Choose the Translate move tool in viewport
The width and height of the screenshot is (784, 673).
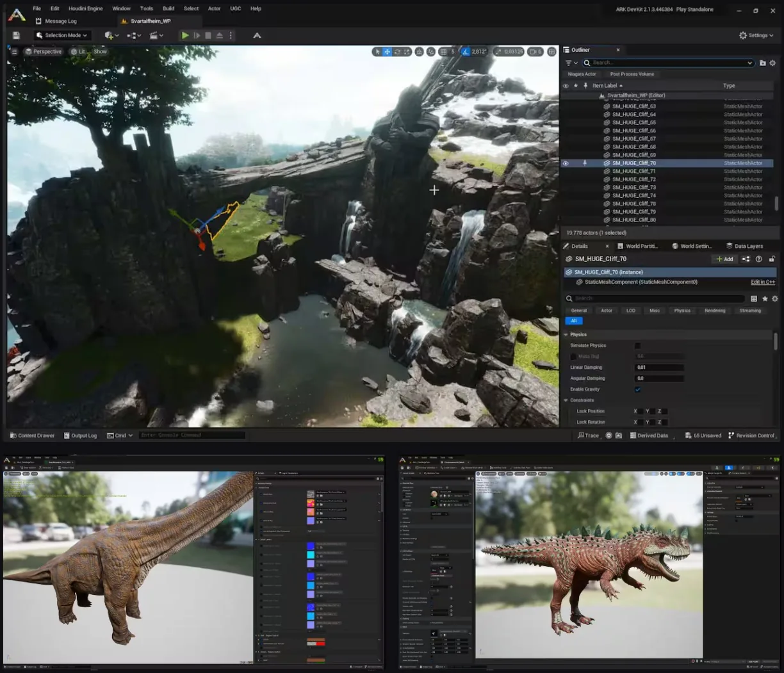coord(388,51)
